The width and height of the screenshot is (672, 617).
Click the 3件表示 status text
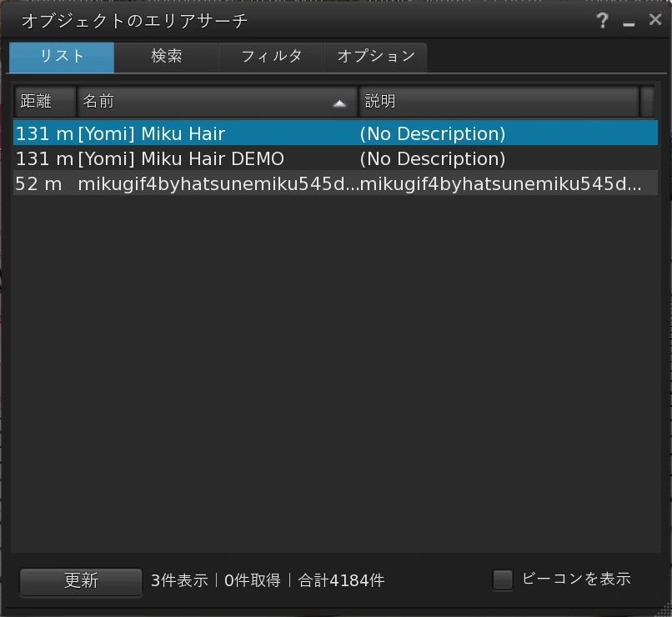tap(179, 580)
